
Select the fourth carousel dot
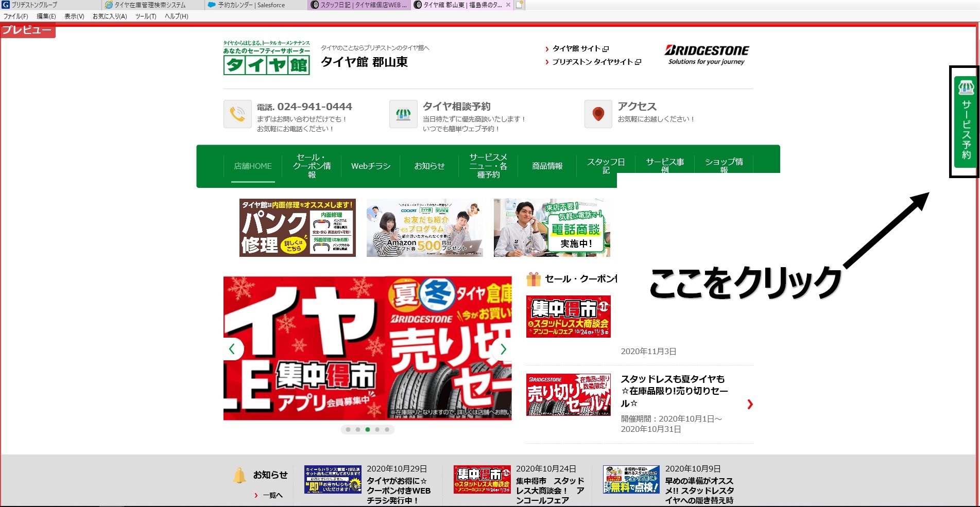tap(377, 429)
